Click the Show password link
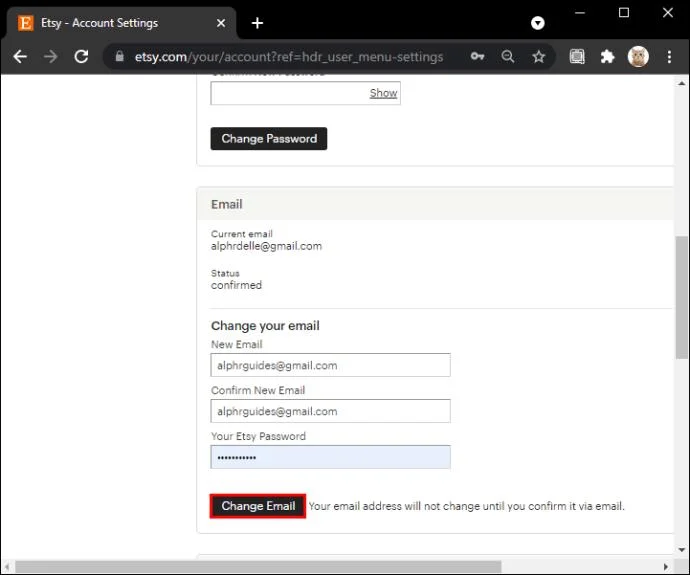The image size is (690, 575). 383,93
